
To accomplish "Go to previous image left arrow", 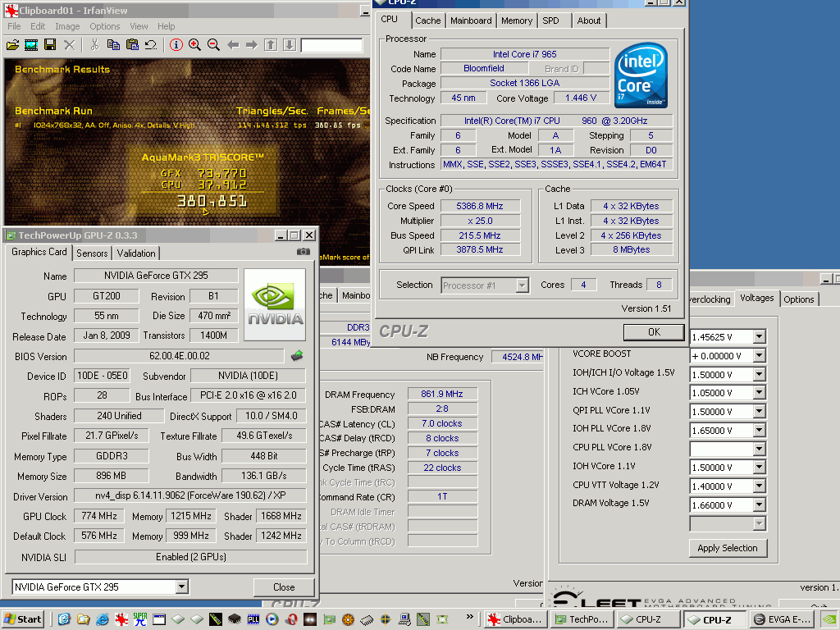I will 233,45.
